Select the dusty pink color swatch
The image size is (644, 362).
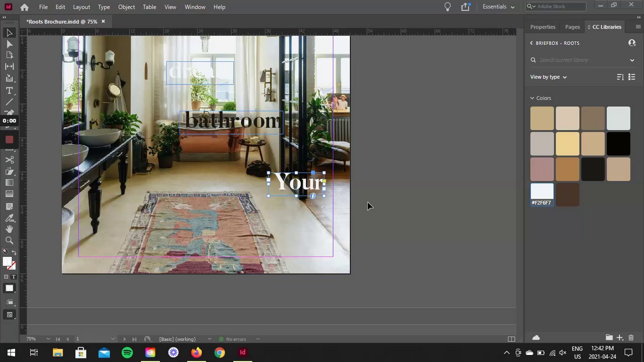tap(542, 169)
